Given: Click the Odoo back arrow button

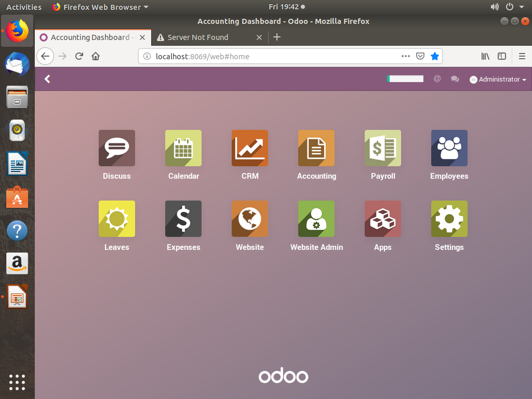Looking at the screenshot, I should tap(47, 79).
